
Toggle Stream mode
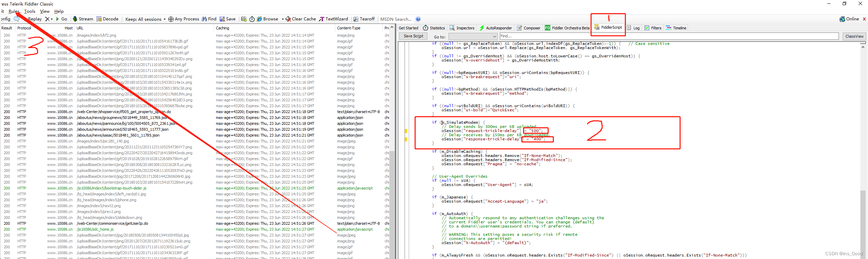83,19
